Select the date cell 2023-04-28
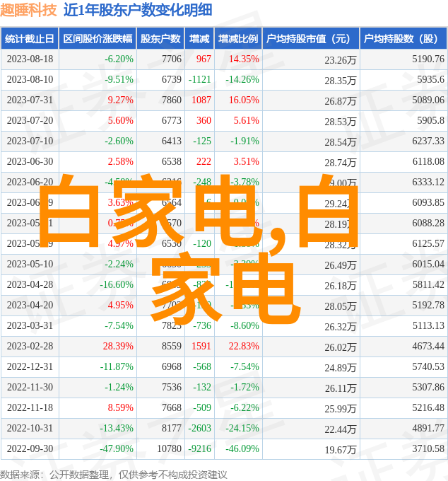 pyautogui.click(x=30, y=284)
